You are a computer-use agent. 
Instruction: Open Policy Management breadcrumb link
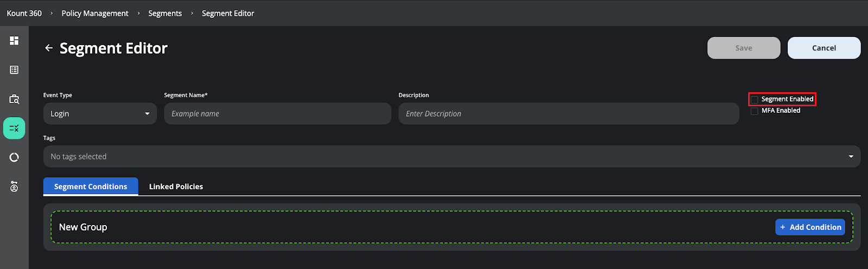point(95,14)
